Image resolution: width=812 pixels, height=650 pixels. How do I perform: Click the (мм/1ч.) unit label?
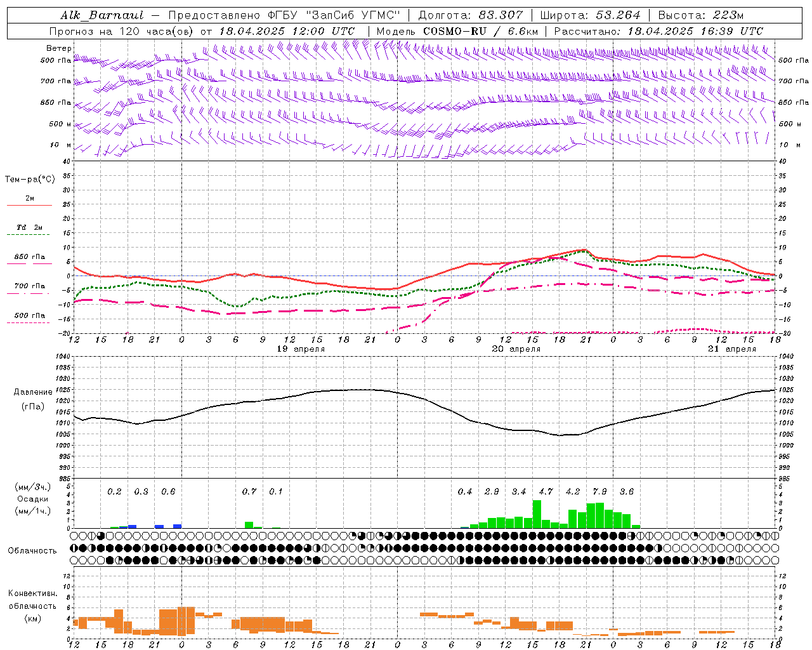pos(32,511)
